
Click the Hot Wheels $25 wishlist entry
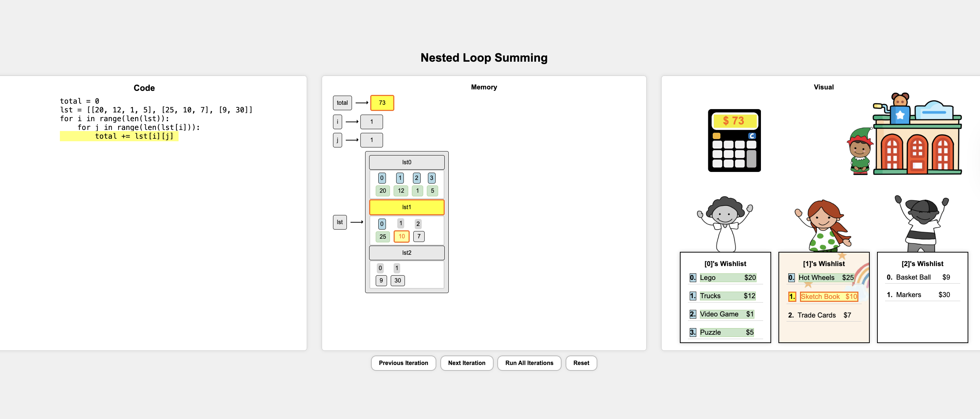pos(826,277)
